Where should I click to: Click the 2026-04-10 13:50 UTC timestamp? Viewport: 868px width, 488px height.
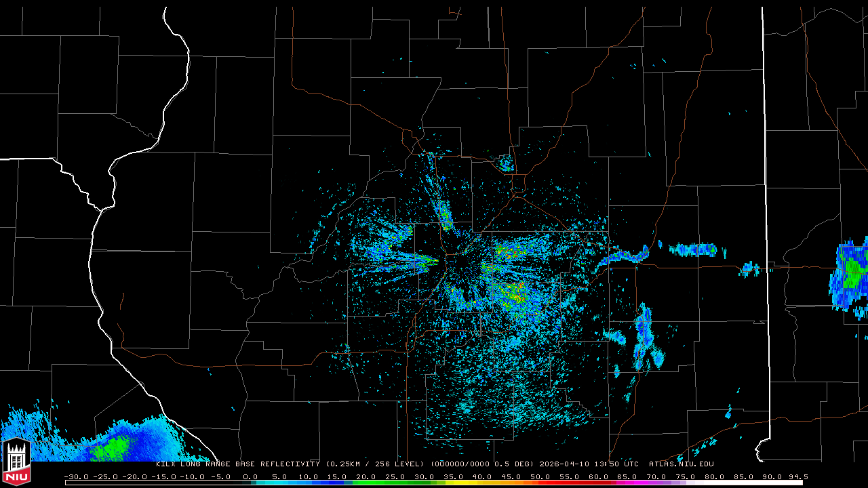pos(589,464)
